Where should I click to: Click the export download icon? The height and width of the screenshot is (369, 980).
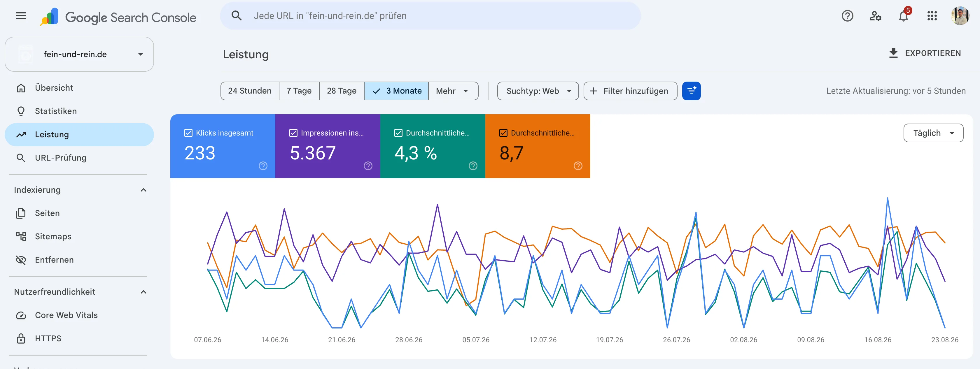pos(893,53)
